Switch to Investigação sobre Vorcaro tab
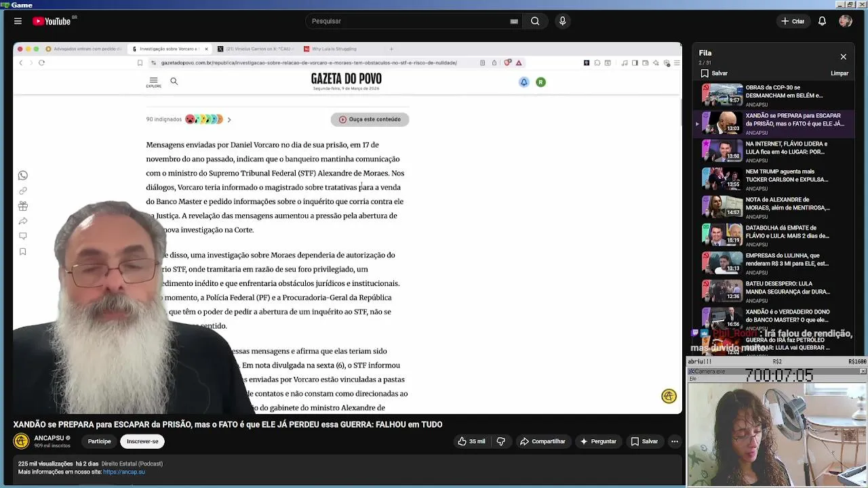 168,49
